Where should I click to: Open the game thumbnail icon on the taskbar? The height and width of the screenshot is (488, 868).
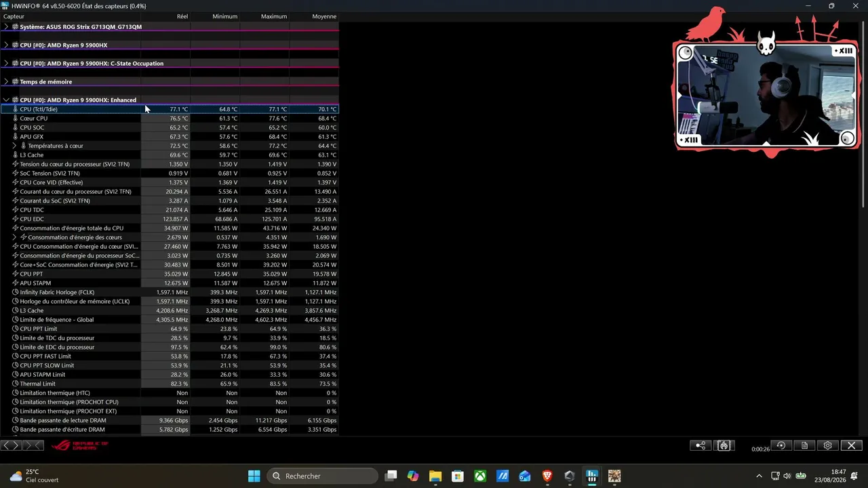pyautogui.click(x=614, y=476)
